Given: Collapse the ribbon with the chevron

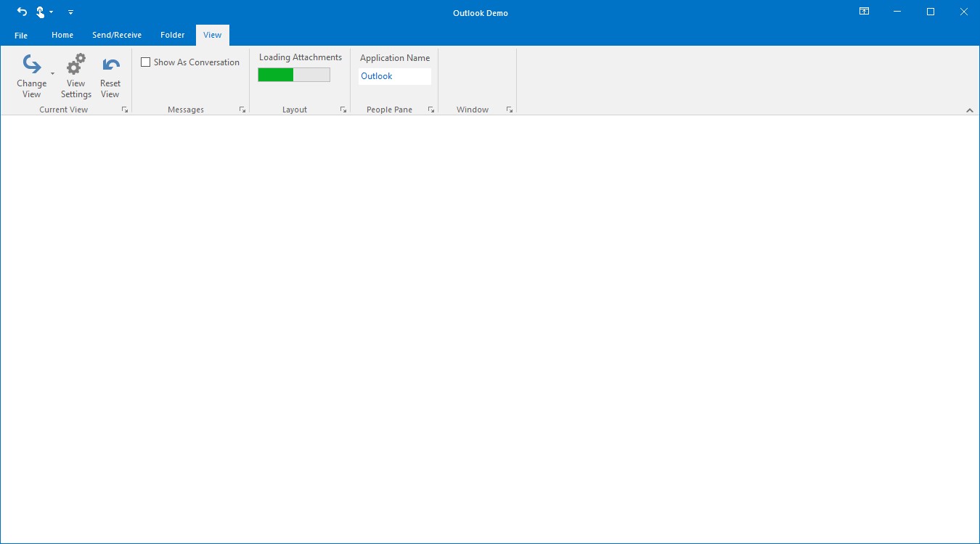Looking at the screenshot, I should pos(970,110).
